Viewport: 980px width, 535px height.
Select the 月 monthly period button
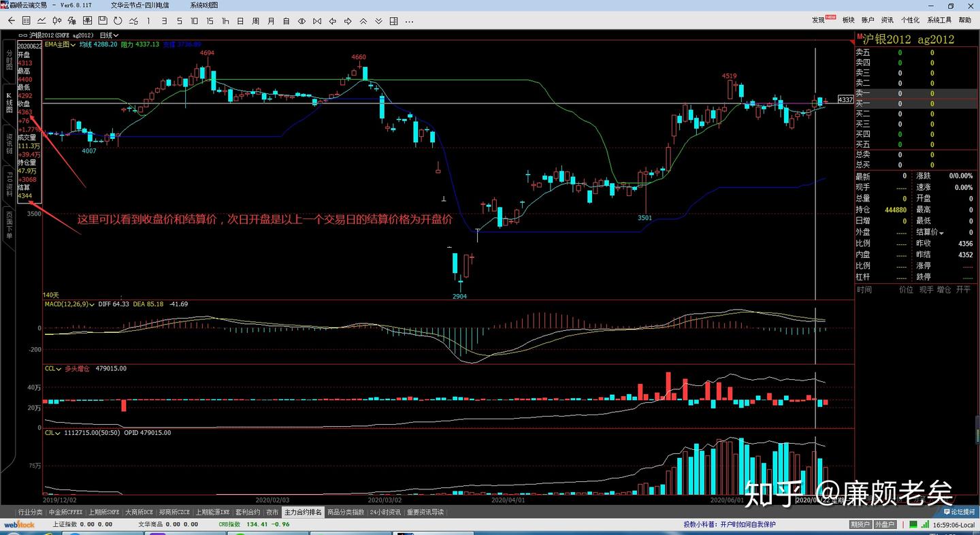pos(271,21)
